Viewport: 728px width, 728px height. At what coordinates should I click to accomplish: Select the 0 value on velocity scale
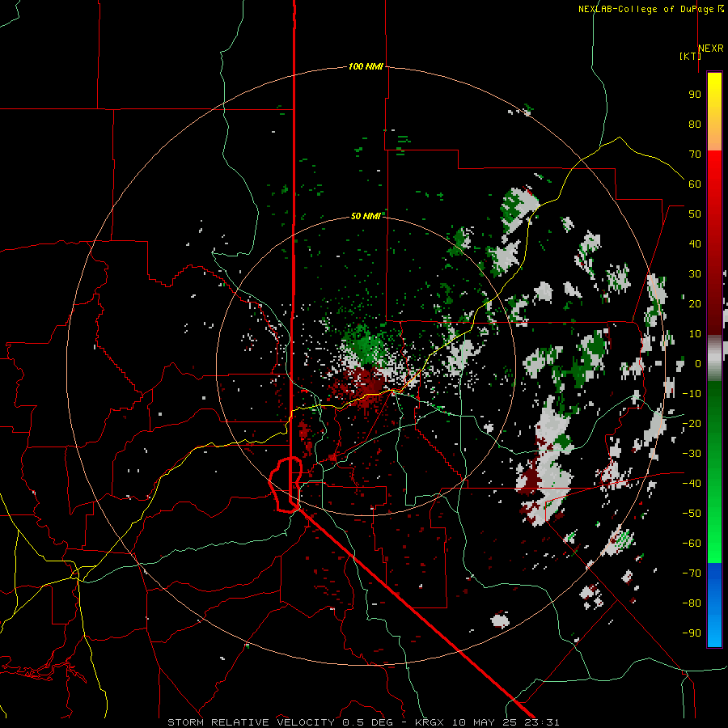coord(698,363)
